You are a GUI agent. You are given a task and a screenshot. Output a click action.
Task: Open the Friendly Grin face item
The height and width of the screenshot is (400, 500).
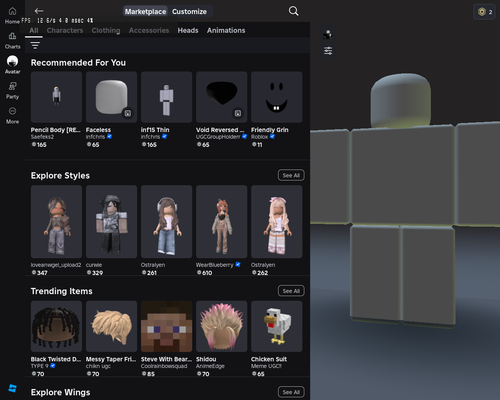click(x=277, y=97)
